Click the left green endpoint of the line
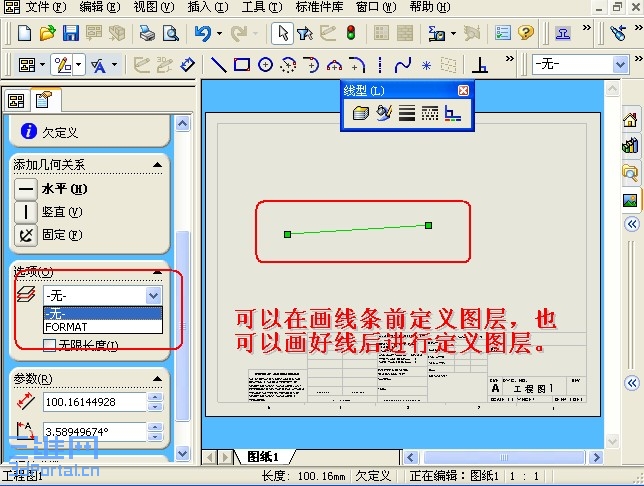Screen dimensions: 644x486 (x=288, y=234)
